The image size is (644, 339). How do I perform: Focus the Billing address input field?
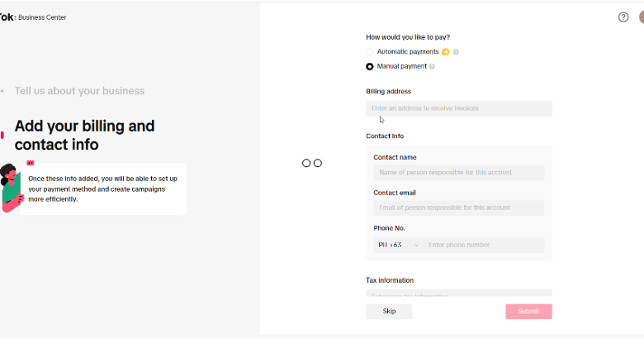click(x=459, y=108)
